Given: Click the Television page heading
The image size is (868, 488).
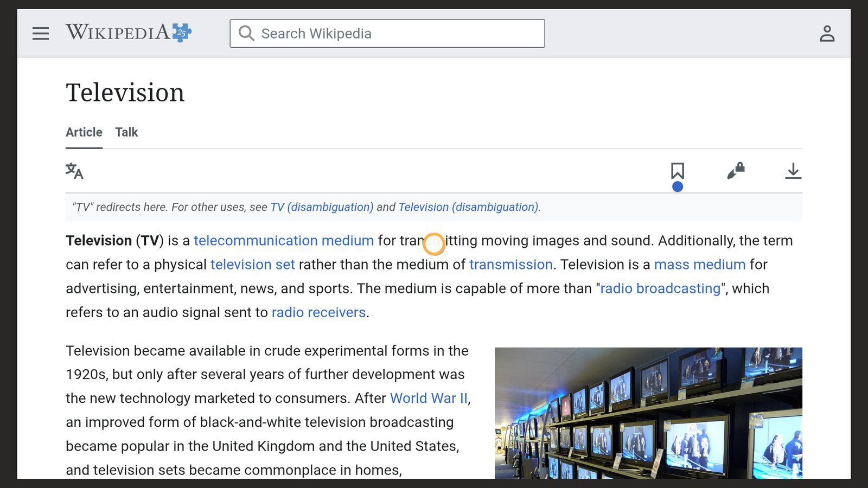Looking at the screenshot, I should click(x=125, y=93).
